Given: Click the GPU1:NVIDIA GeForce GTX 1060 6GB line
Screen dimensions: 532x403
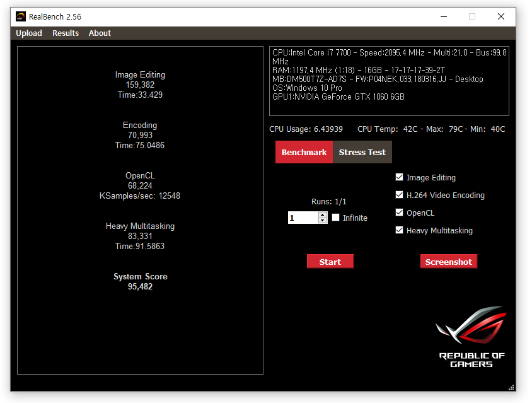Looking at the screenshot, I should click(x=338, y=97).
